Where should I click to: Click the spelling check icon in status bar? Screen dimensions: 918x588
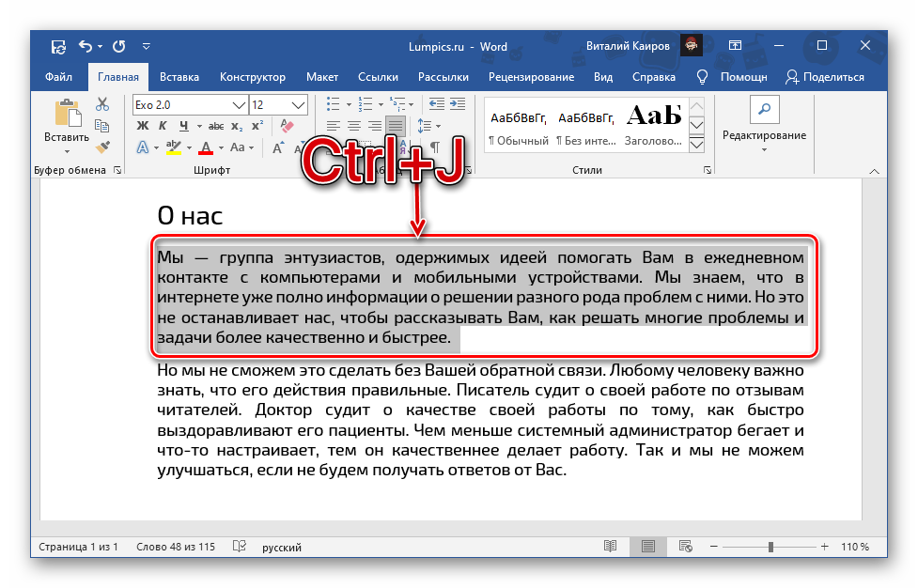pos(240,547)
